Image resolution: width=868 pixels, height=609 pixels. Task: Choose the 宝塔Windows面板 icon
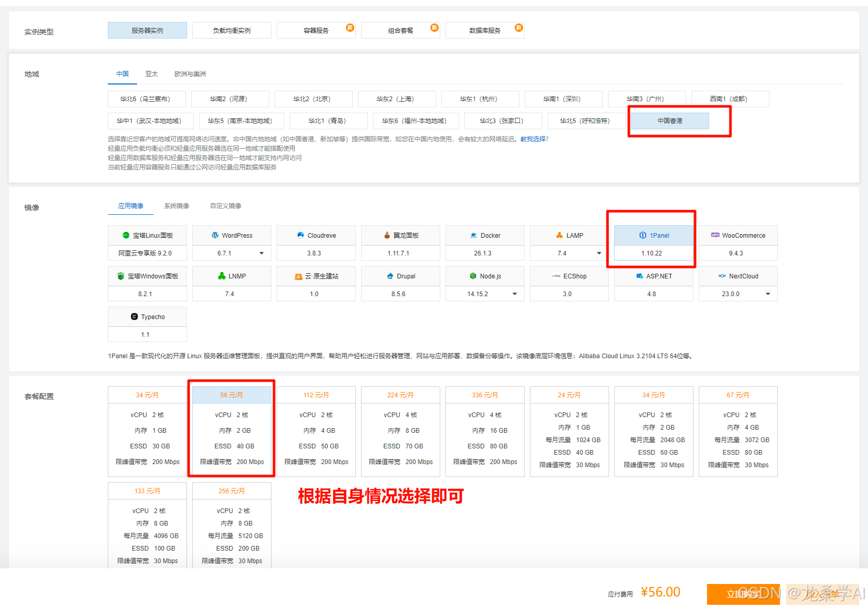click(121, 276)
